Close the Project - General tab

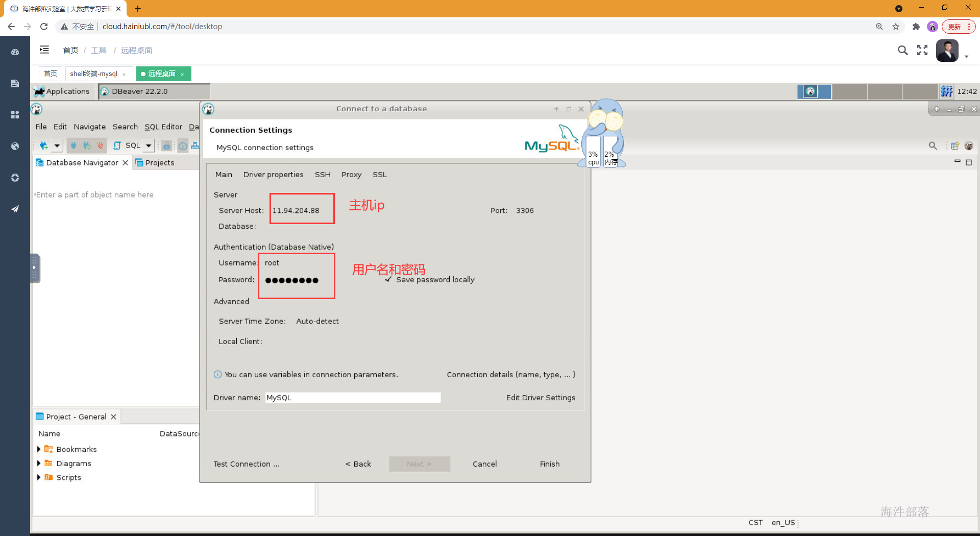tap(113, 417)
